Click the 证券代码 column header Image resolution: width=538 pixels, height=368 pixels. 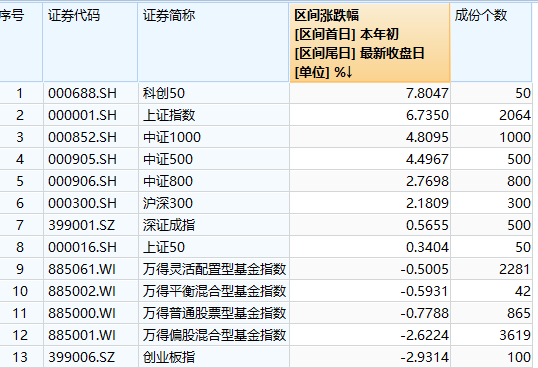point(90,43)
